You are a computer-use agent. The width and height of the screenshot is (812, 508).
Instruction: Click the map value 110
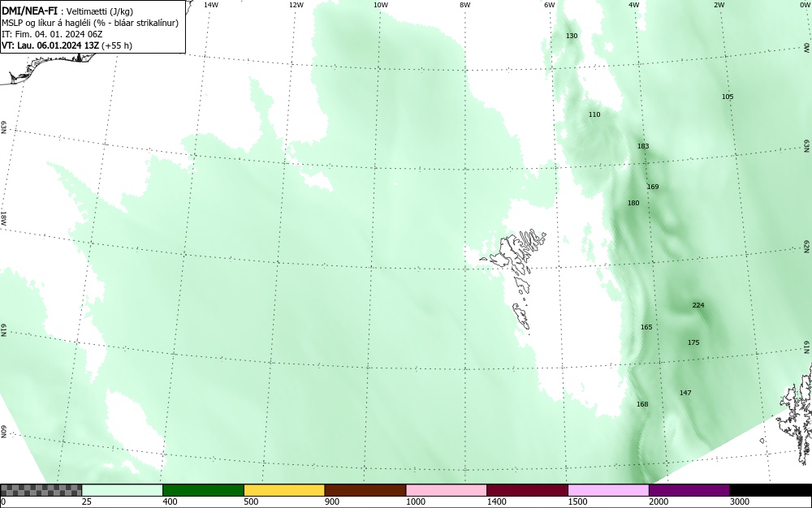tap(594, 115)
